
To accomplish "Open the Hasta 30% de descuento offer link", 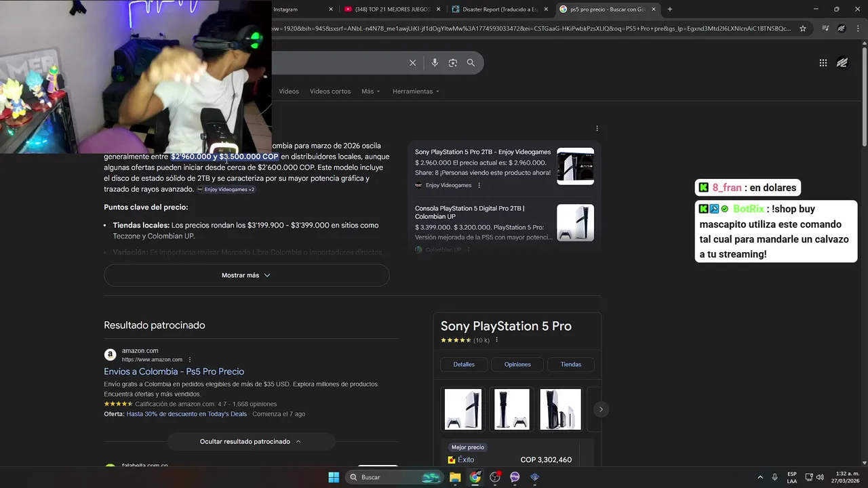I will (186, 414).
